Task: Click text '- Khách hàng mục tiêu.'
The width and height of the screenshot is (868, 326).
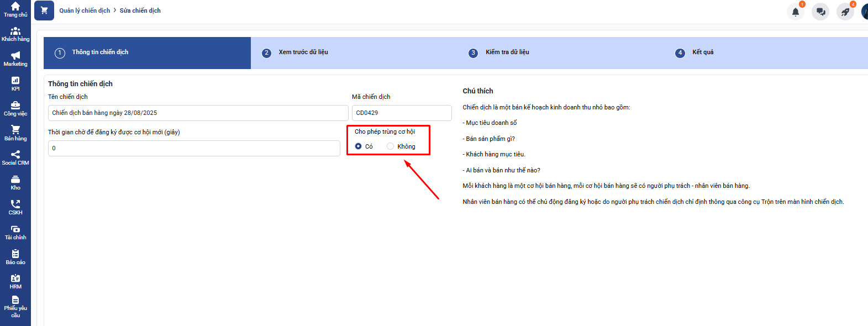Action: [x=494, y=154]
